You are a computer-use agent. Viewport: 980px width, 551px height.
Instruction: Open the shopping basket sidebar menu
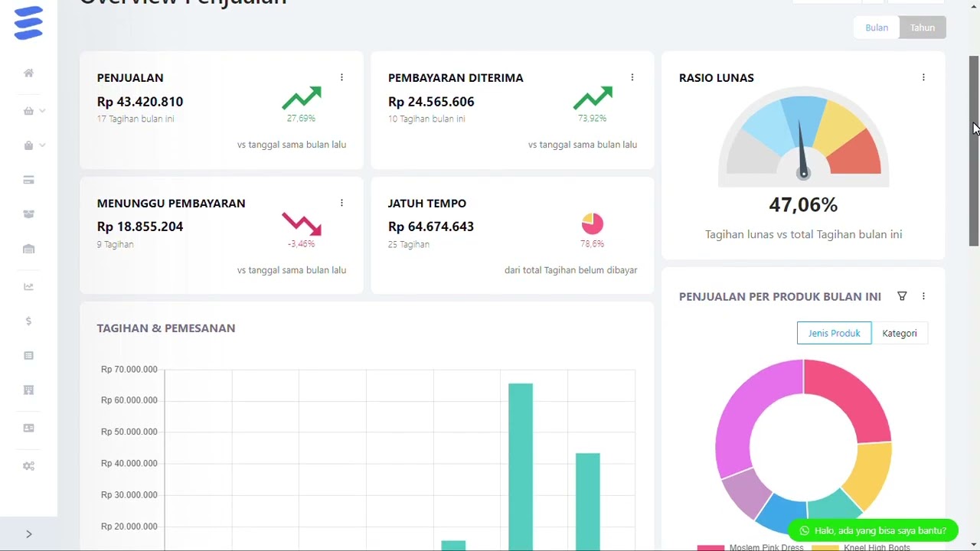coord(28,111)
